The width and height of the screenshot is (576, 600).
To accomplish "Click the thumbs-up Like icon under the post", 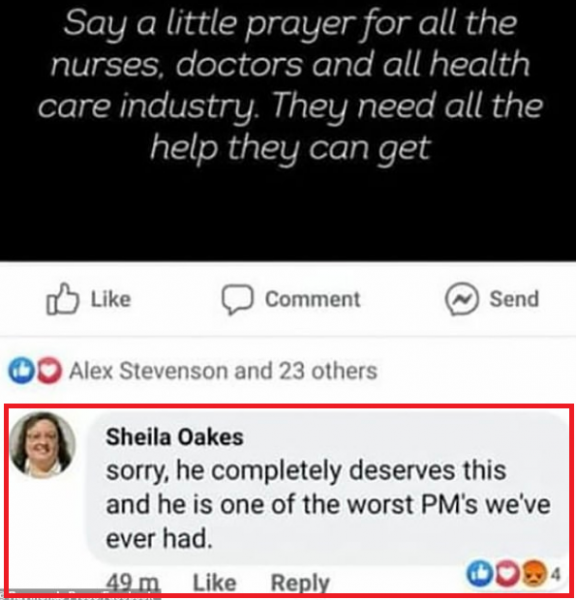I will pyautogui.click(x=62, y=299).
